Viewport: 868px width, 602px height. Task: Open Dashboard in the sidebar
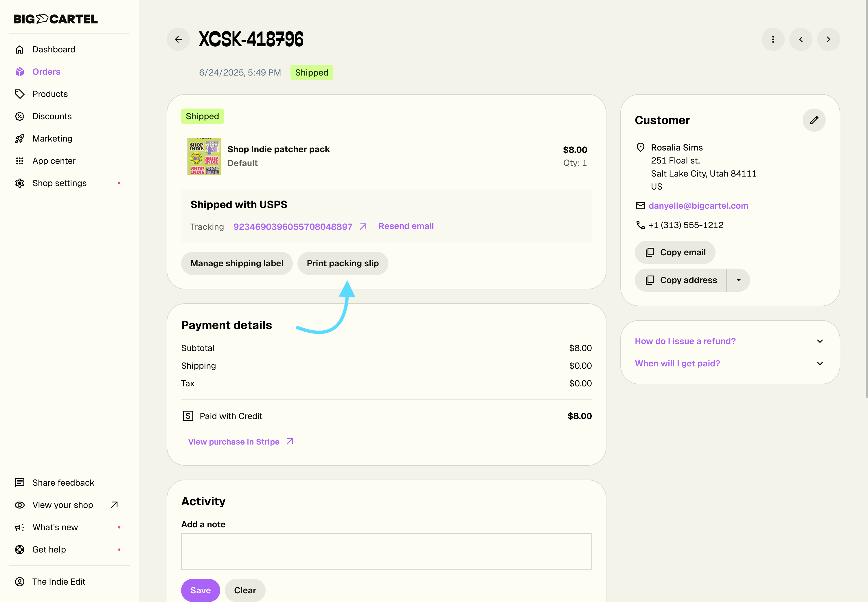pos(54,49)
